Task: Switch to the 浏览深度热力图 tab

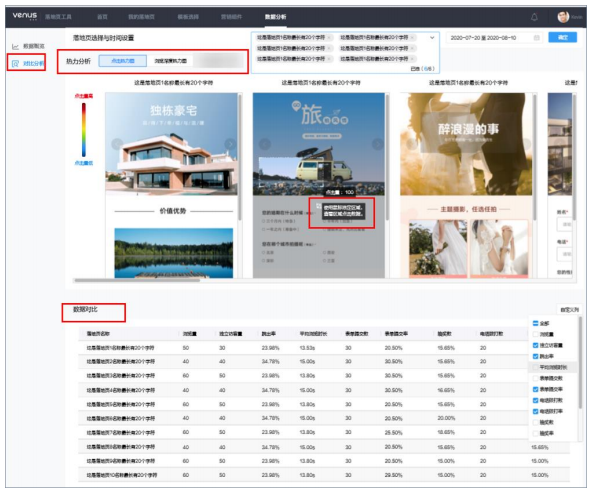Action: [x=170, y=61]
